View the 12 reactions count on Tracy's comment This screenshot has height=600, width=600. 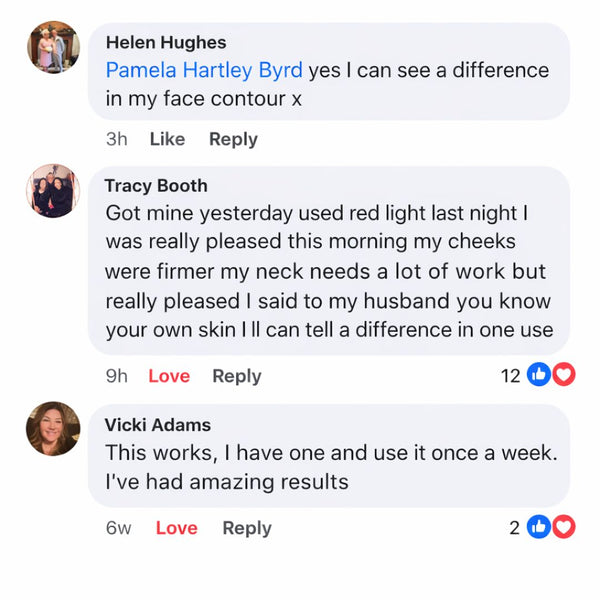point(510,376)
